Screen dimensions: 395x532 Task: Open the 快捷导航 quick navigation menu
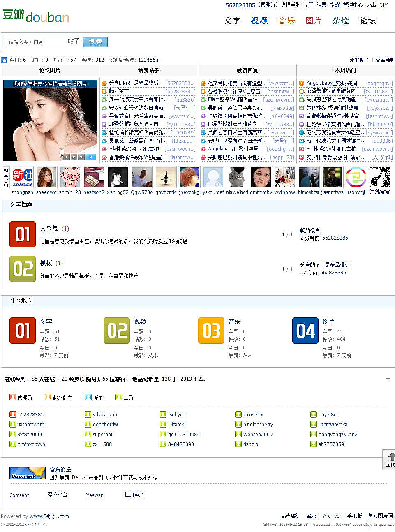click(290, 5)
